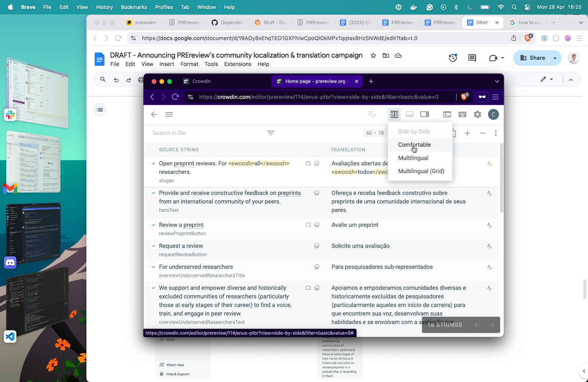588x382 pixels.
Task: Open side-by-side view mode icon in Crowdin
Action: 394,114
